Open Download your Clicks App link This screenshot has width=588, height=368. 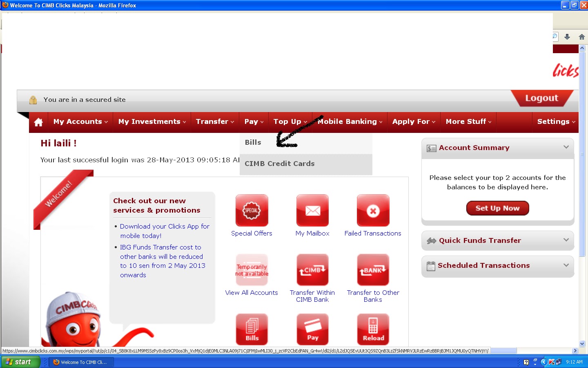165,231
